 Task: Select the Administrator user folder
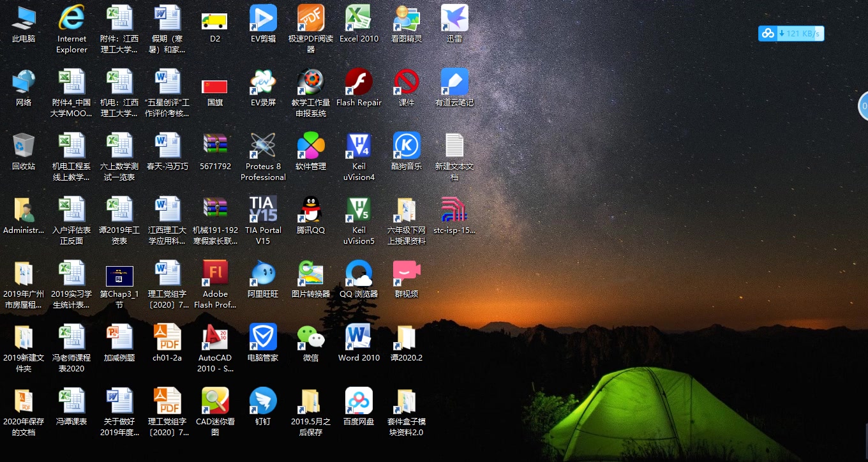24,209
